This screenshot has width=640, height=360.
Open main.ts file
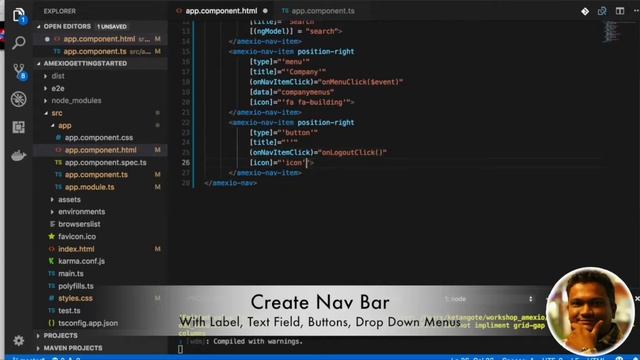click(71, 273)
